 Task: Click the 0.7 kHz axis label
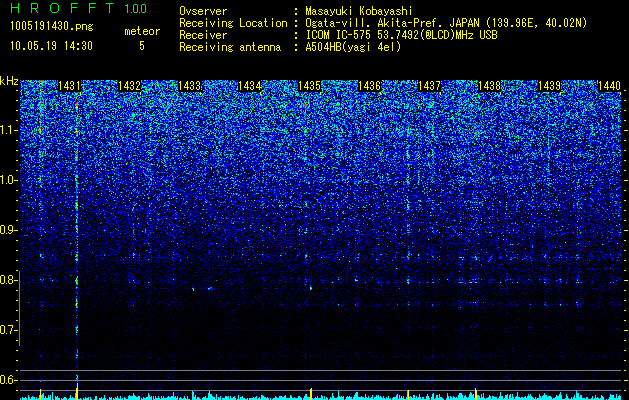(x=8, y=330)
